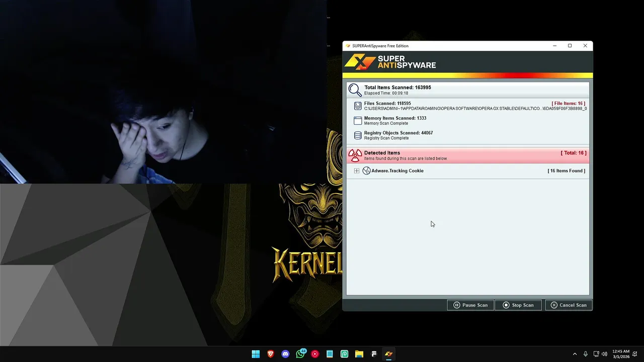Open the red music player taskbar icon
Image resolution: width=644 pixels, height=362 pixels.
point(315,354)
